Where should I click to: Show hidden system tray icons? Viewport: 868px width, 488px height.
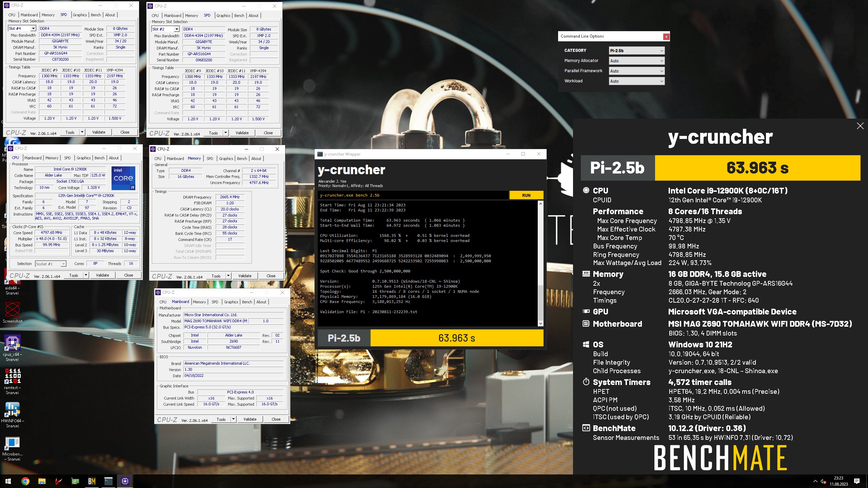[x=815, y=481]
